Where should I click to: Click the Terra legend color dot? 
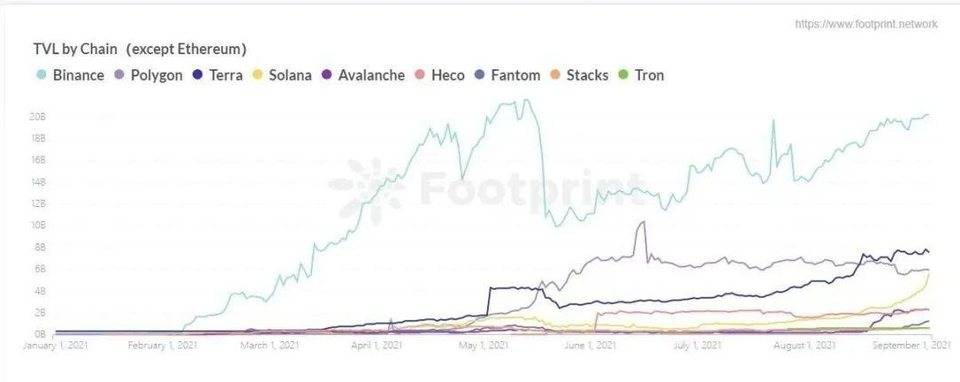pyautogui.click(x=198, y=75)
